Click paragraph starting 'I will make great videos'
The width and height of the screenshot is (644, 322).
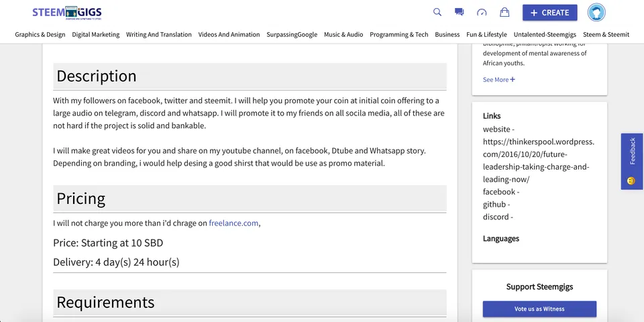click(x=239, y=157)
